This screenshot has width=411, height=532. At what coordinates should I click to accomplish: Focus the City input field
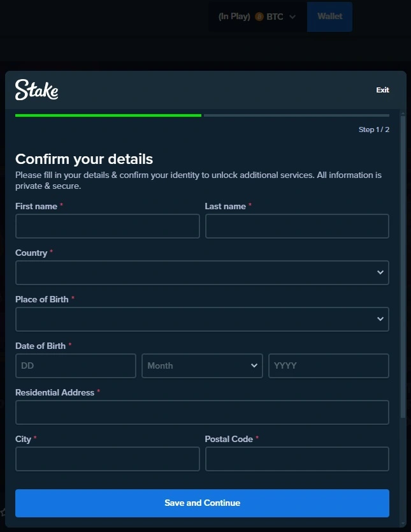tap(108, 459)
